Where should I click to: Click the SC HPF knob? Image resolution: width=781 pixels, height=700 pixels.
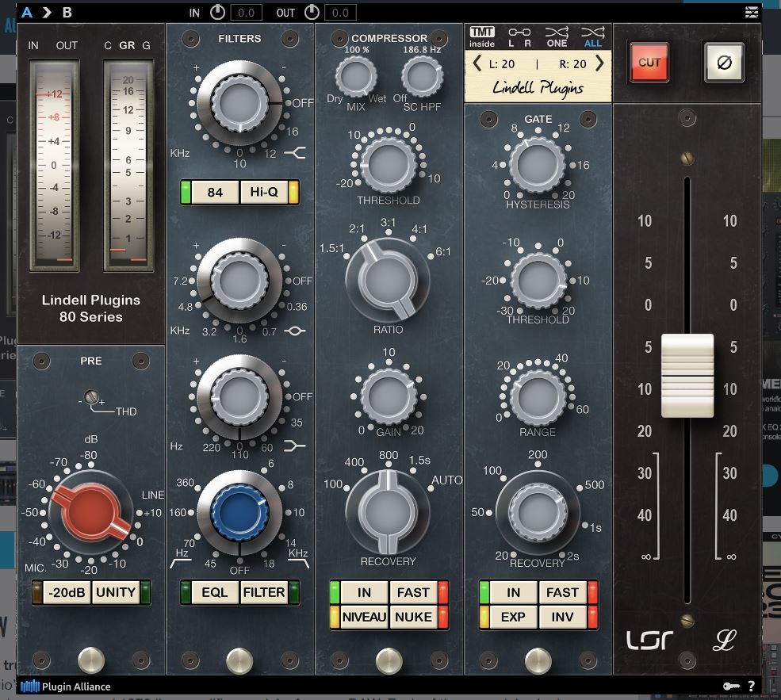423,77
